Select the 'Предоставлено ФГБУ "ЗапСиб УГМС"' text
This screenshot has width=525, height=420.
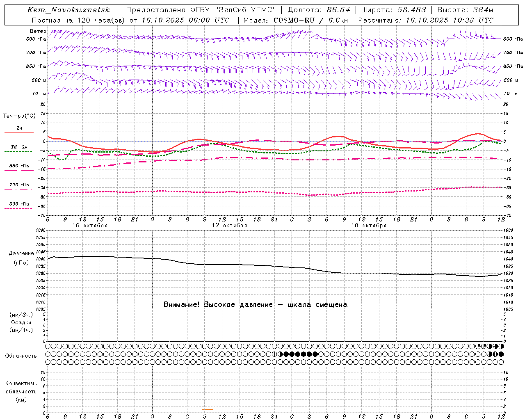tap(201, 10)
